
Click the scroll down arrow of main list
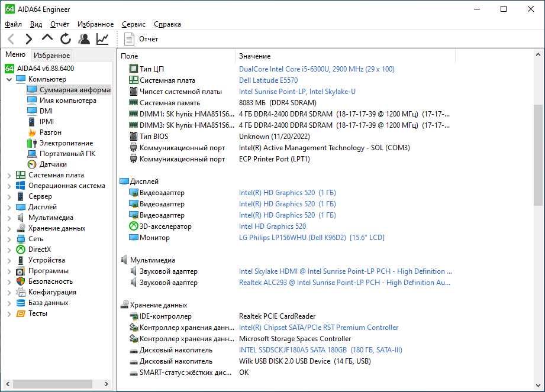pyautogui.click(x=538, y=385)
